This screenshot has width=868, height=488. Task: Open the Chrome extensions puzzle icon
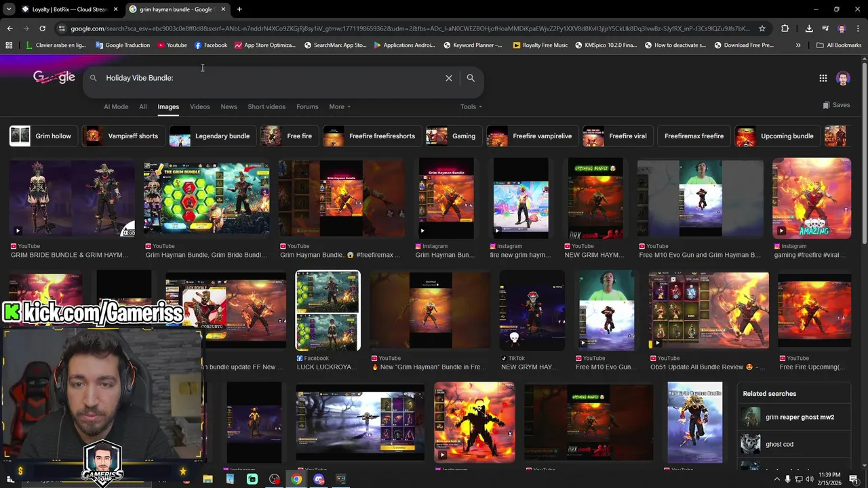coord(785,28)
